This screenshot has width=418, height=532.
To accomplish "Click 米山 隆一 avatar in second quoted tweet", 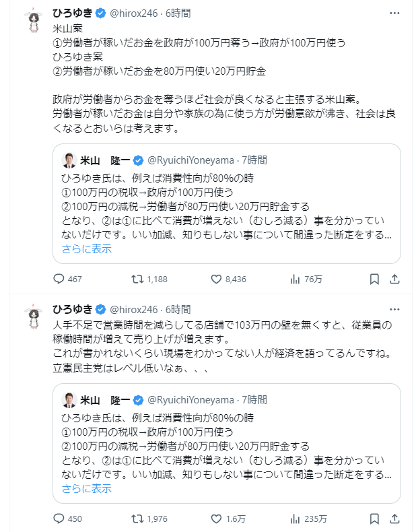I will (69, 400).
